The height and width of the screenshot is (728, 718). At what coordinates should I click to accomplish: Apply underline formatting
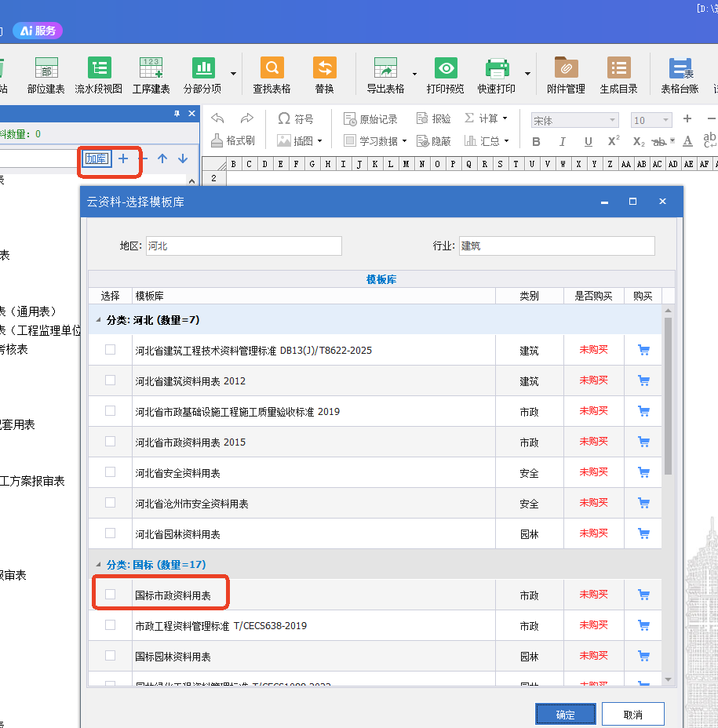coord(588,141)
